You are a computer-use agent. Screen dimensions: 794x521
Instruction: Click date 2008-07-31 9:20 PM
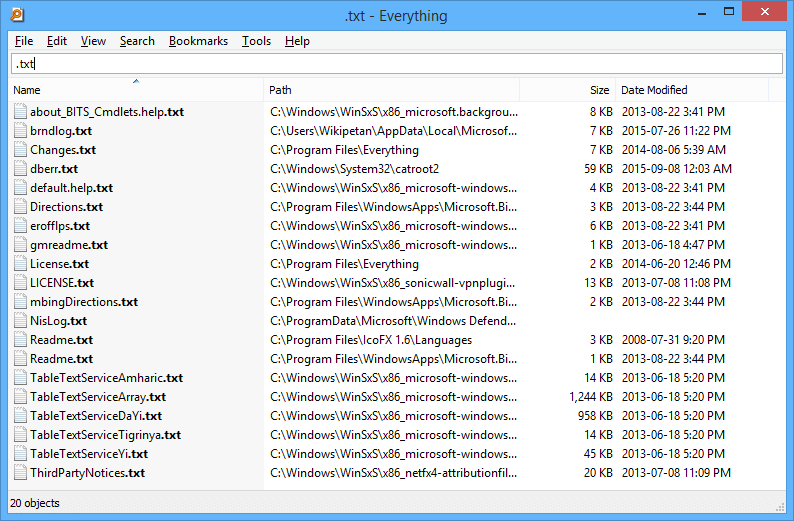click(673, 340)
